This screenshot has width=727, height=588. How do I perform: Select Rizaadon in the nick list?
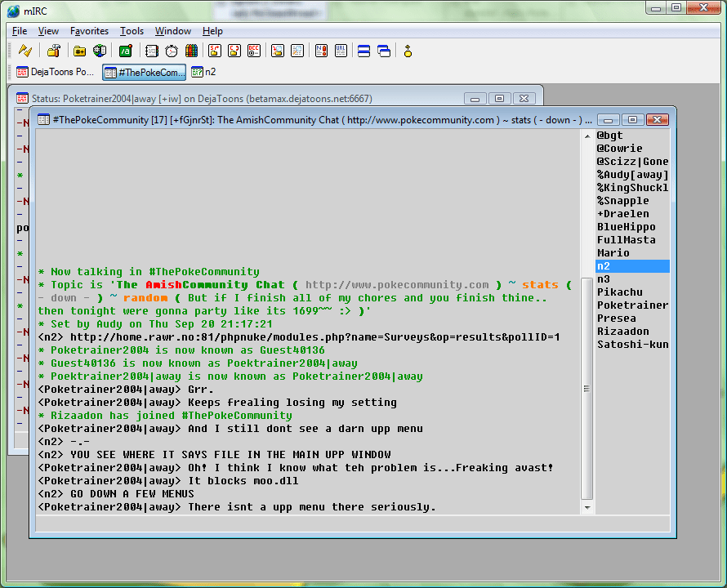click(x=632, y=331)
